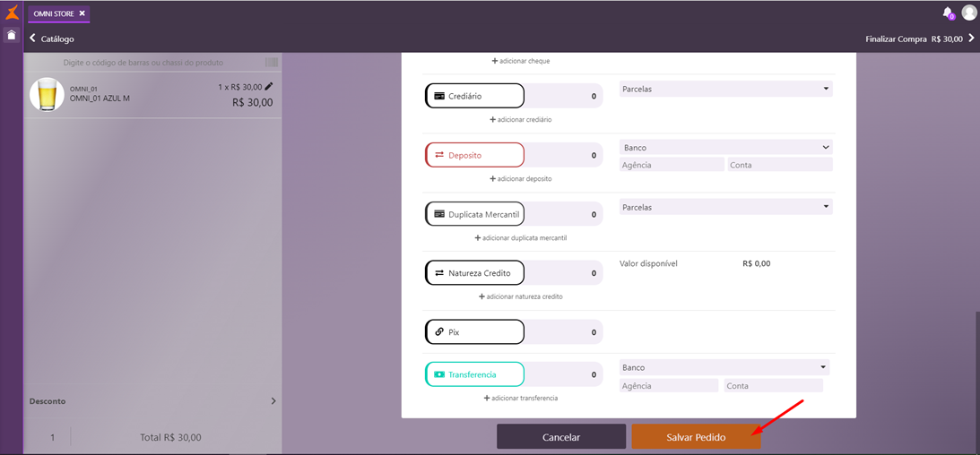Open Deposito Banco dropdown

click(x=725, y=148)
